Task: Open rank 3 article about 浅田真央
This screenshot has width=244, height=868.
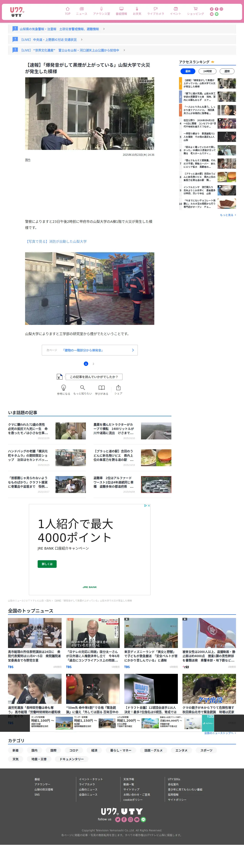Action: [208, 110]
